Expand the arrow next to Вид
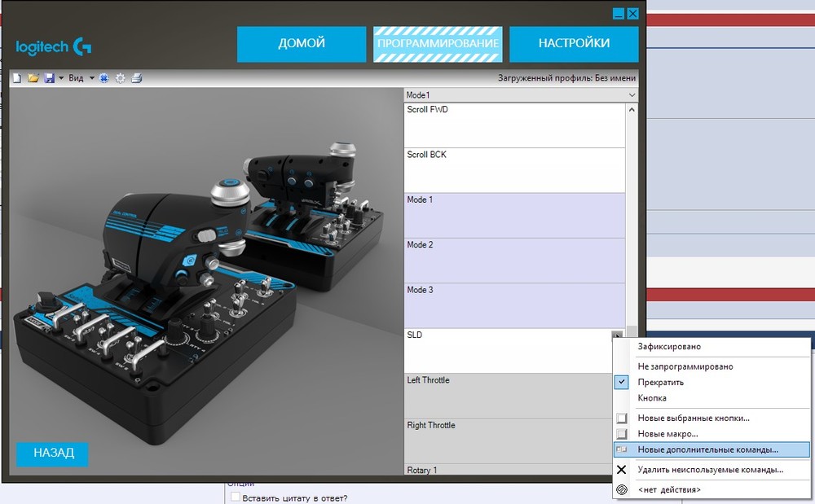This screenshot has width=815, height=504. point(92,78)
